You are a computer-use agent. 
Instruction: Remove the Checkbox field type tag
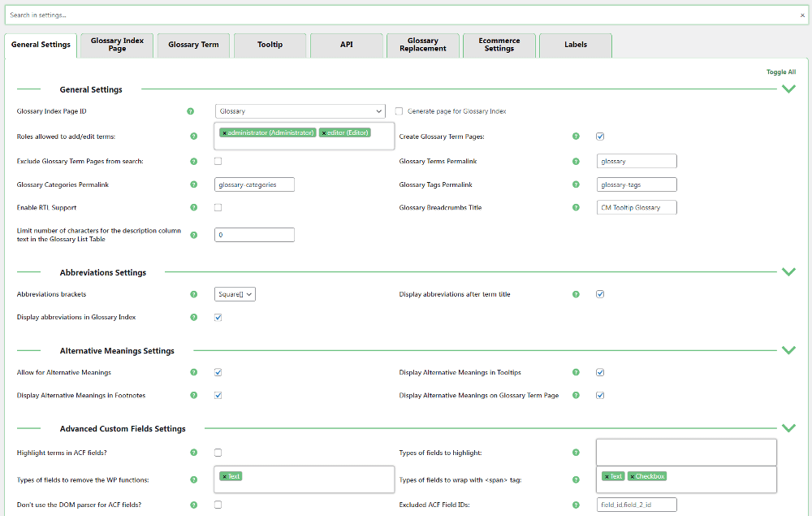pos(632,477)
